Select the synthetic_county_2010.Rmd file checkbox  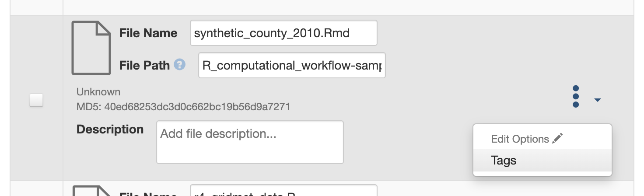coord(36,100)
